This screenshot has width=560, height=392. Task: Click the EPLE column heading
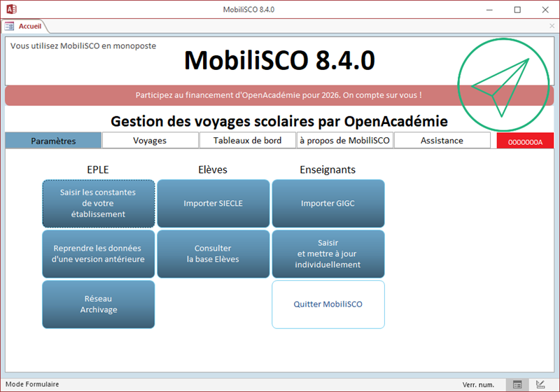(98, 169)
